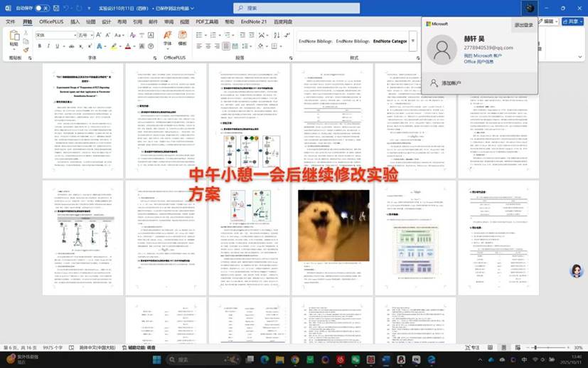Toggle Bold formatting

click(39, 46)
